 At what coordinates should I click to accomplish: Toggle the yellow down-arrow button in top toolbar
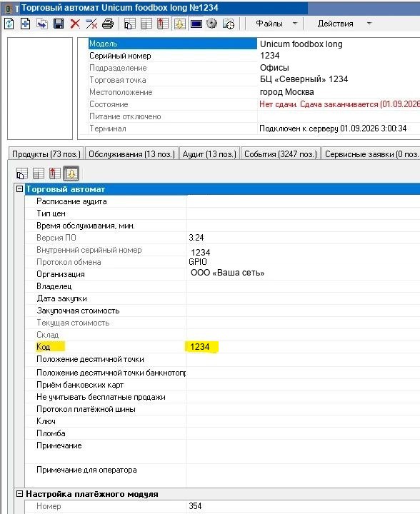pos(180,24)
